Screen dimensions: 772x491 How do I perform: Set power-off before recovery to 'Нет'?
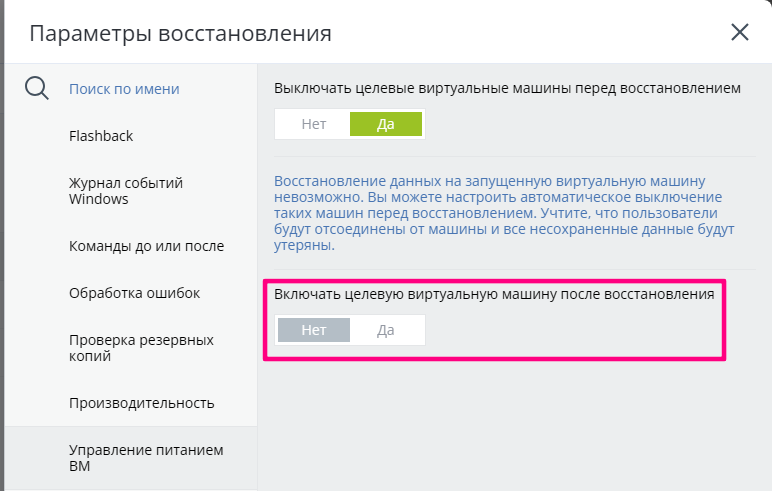314,124
